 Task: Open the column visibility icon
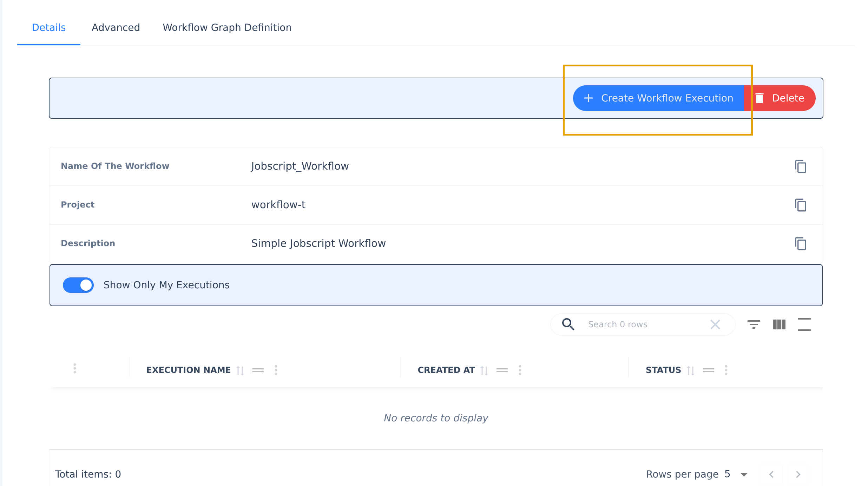tap(779, 324)
